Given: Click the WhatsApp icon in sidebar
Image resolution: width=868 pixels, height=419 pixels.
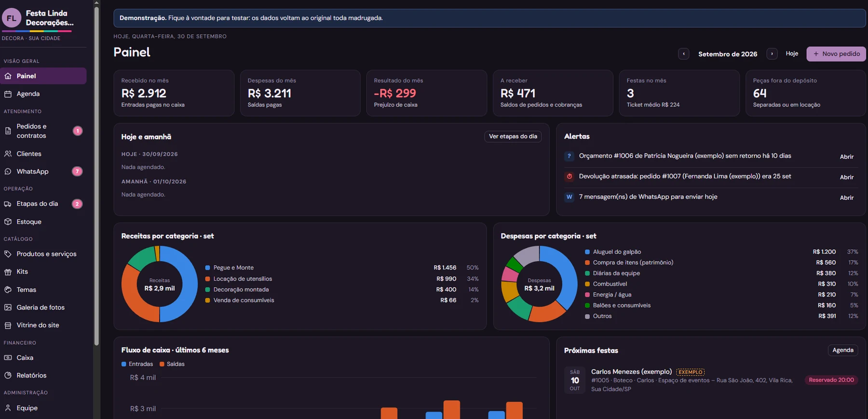Looking at the screenshot, I should pos(8,172).
